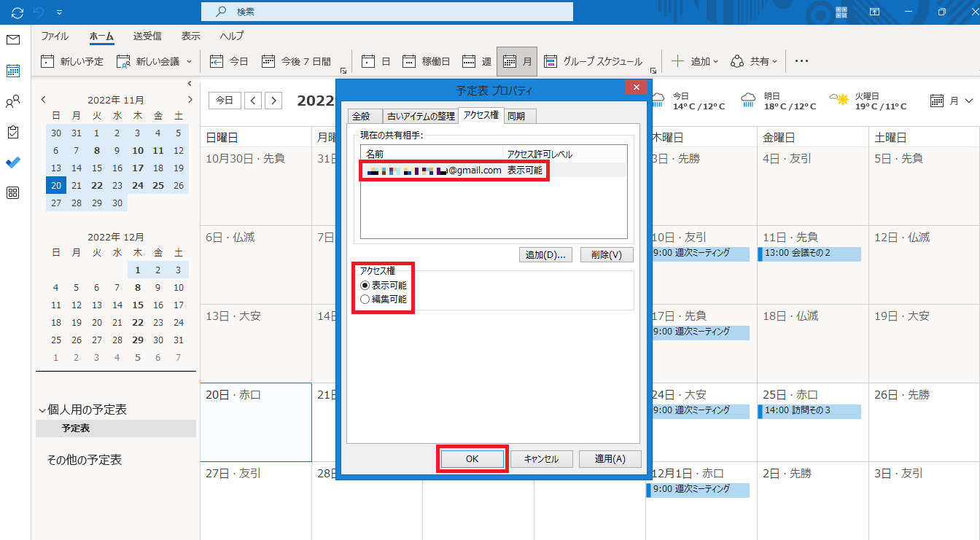Click the 明日 weather forecast icon
The width and height of the screenshot is (980, 540).
pos(749,100)
